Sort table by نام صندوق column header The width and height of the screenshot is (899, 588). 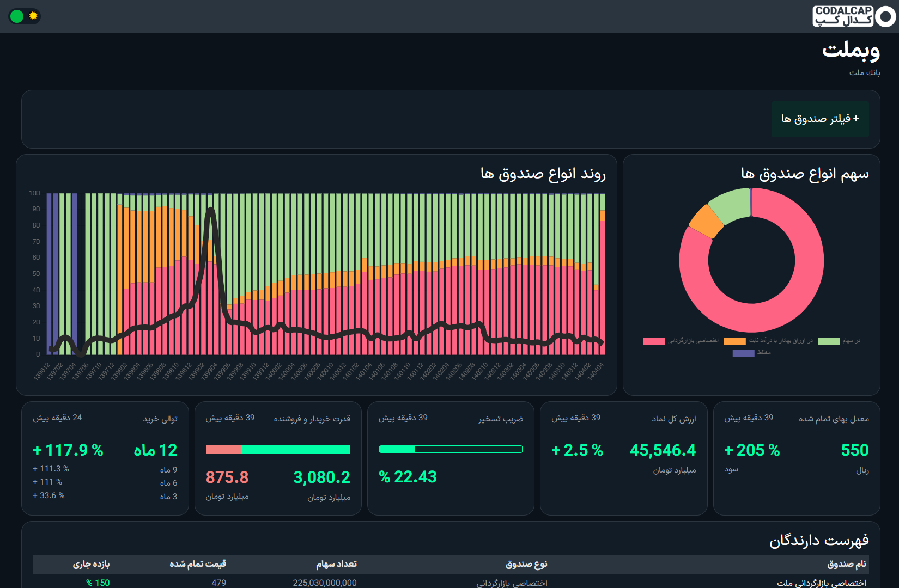pos(846,564)
